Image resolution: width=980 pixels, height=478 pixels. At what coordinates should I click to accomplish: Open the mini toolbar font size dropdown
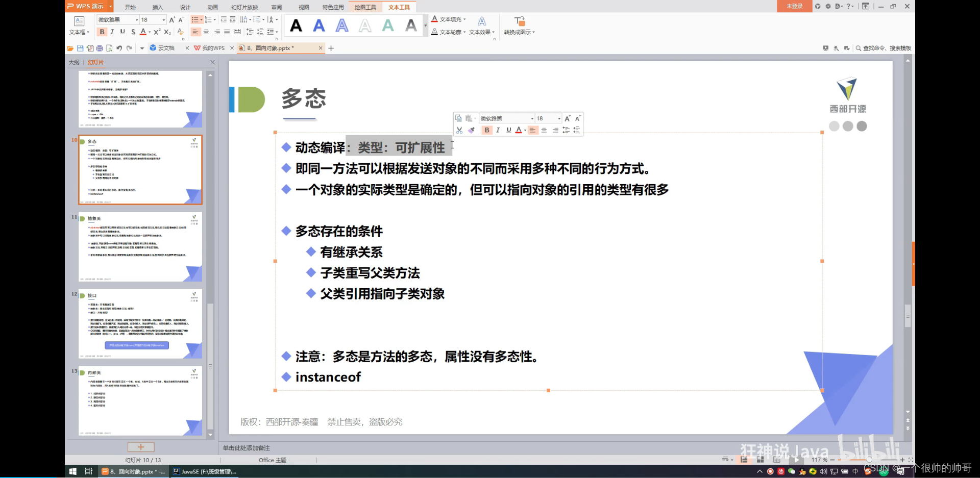coord(559,118)
